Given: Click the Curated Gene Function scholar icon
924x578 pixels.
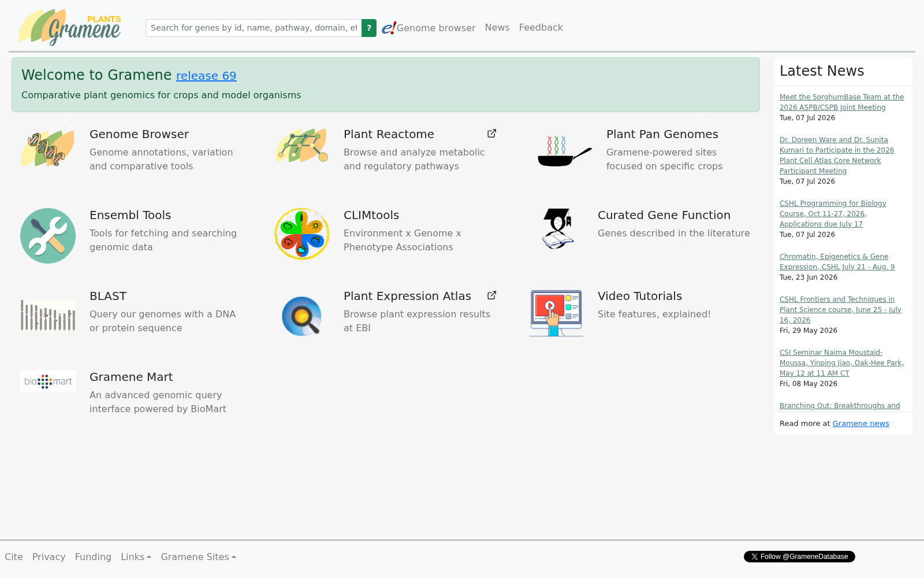Looking at the screenshot, I should tap(557, 229).
